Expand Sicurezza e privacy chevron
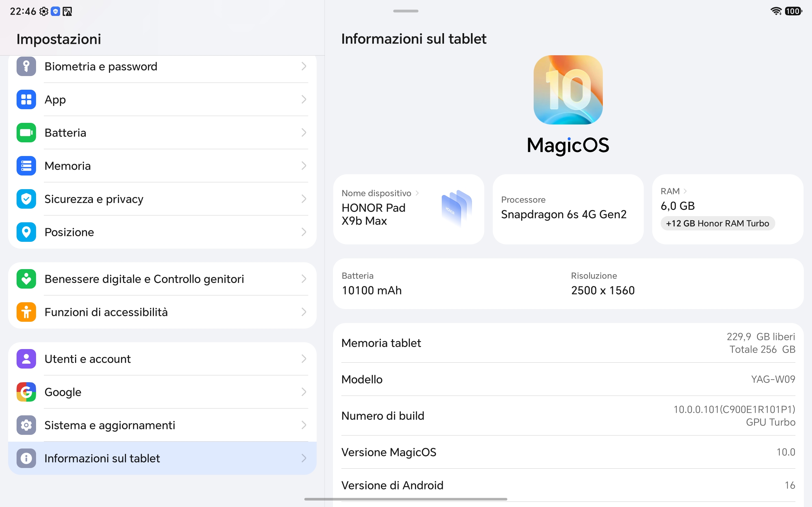 tap(304, 199)
